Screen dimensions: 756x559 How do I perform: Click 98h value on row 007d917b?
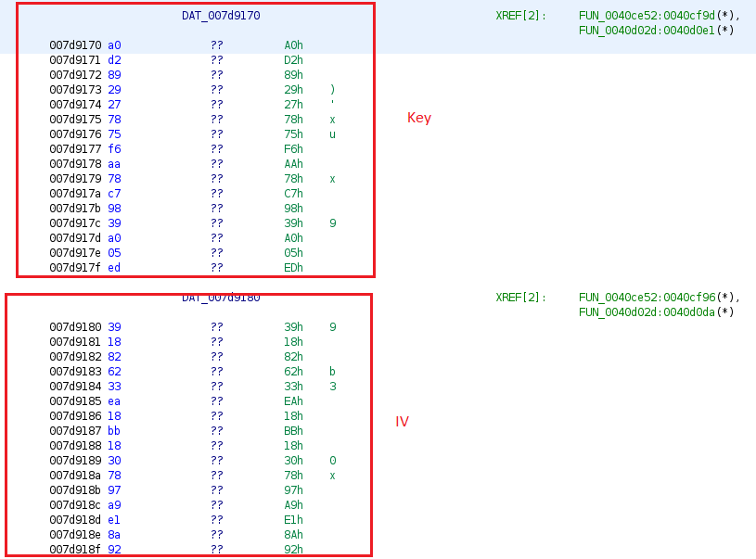294,209
